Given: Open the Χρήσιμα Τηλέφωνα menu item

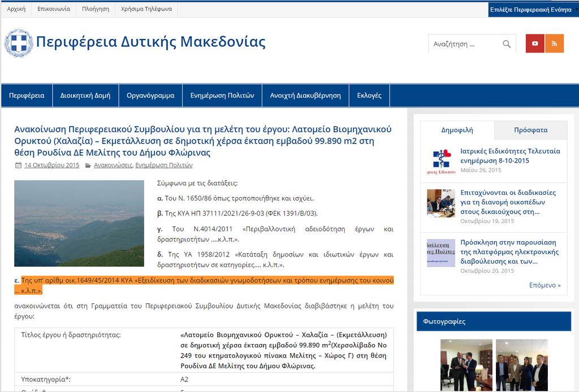Looking at the screenshot, I should (x=146, y=9).
